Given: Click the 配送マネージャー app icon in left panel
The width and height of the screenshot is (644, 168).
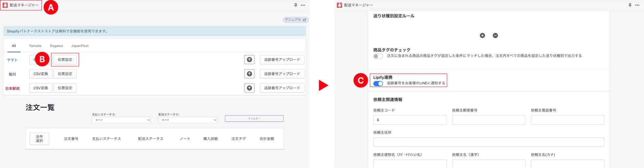Looking at the screenshot, I should pyautogui.click(x=5, y=5).
